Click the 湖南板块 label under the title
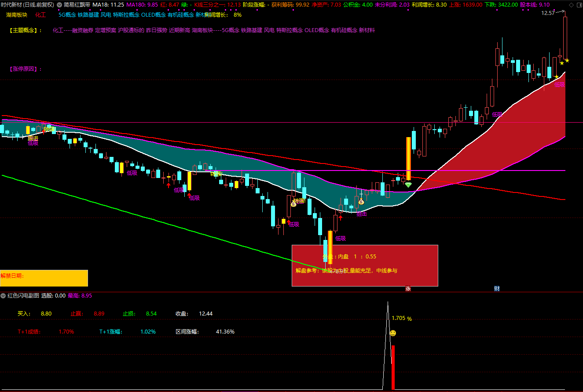Screen dimensions: 583x392 (x=17, y=15)
